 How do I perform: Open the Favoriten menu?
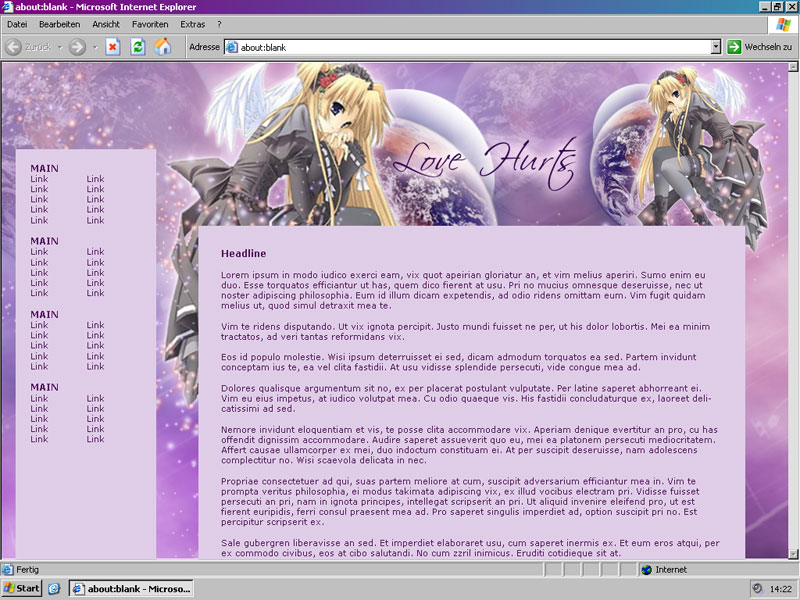pos(150,24)
